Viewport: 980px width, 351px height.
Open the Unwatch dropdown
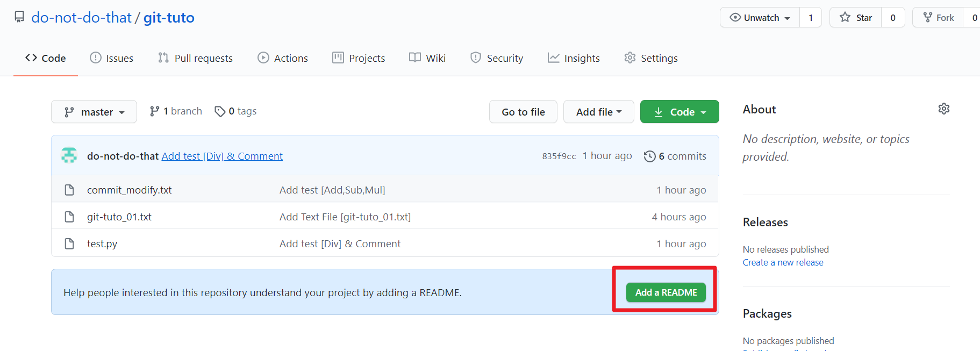(x=760, y=18)
